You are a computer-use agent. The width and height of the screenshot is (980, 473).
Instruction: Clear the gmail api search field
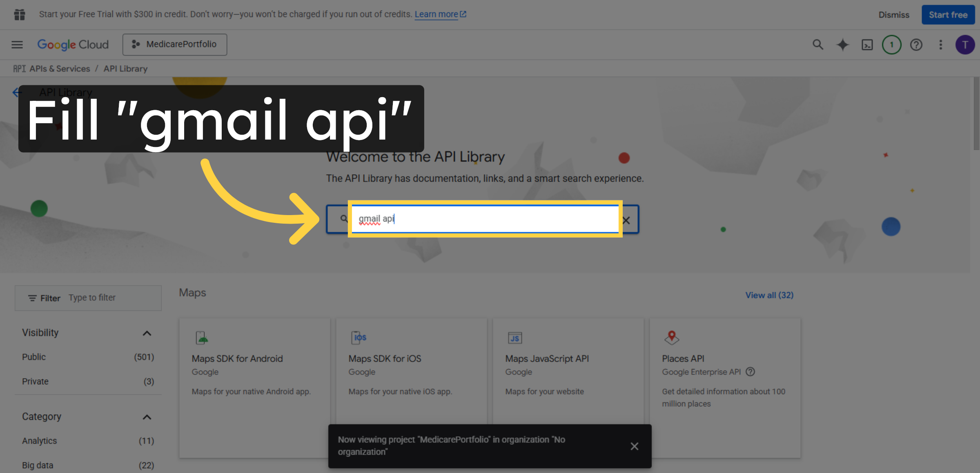[626, 220]
